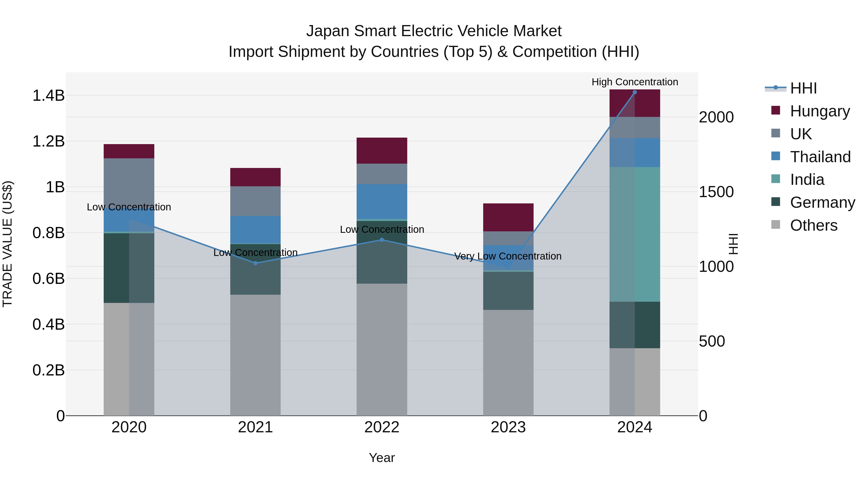Click the 0.8B y-axis tick label
Viewport: 868px width, 488px height.
pos(48,233)
